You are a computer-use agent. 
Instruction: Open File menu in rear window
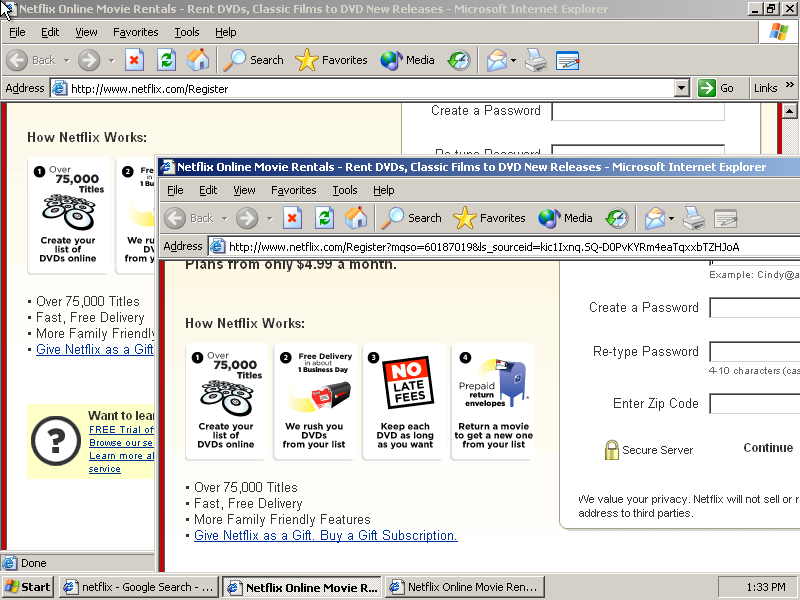pyautogui.click(x=17, y=32)
